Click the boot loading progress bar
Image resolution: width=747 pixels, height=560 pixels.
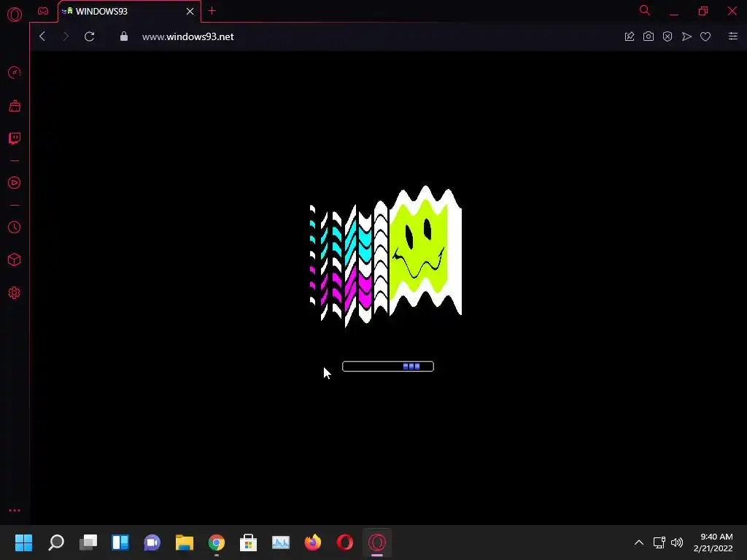(x=388, y=366)
